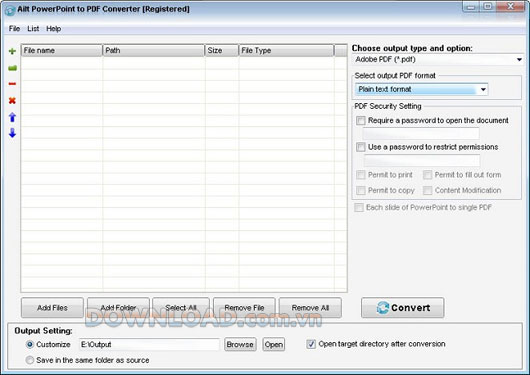Toggle Permit to fill out form checkbox
The height and width of the screenshot is (375, 530).
(x=428, y=175)
